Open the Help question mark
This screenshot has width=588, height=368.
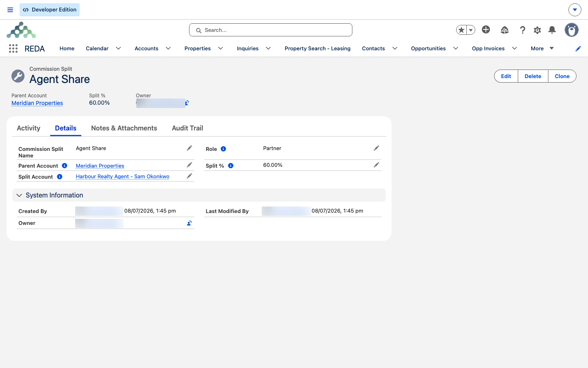click(522, 30)
